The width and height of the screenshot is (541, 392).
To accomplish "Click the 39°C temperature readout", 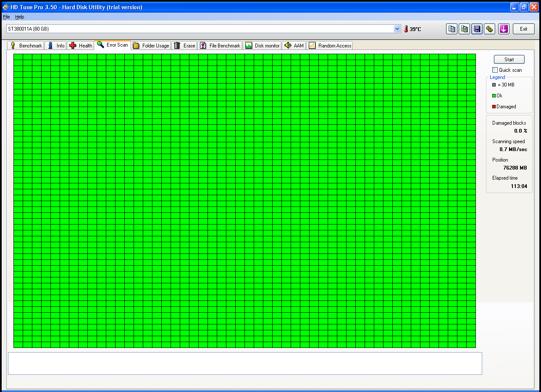I will 415,29.
